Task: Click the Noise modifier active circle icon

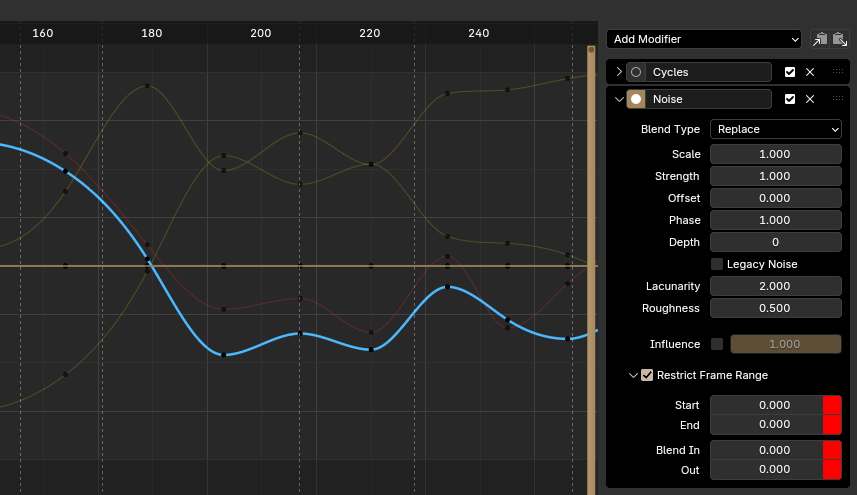Action: tap(636, 99)
